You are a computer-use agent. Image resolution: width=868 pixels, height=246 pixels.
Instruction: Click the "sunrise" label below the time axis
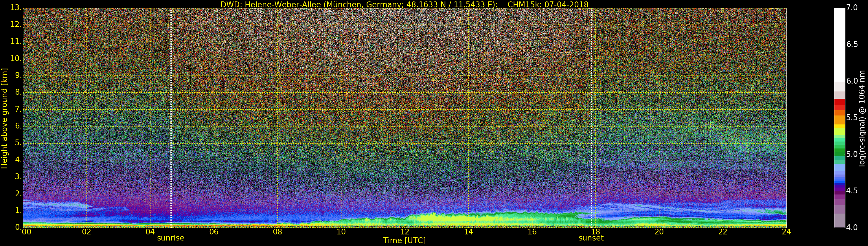click(x=171, y=238)
